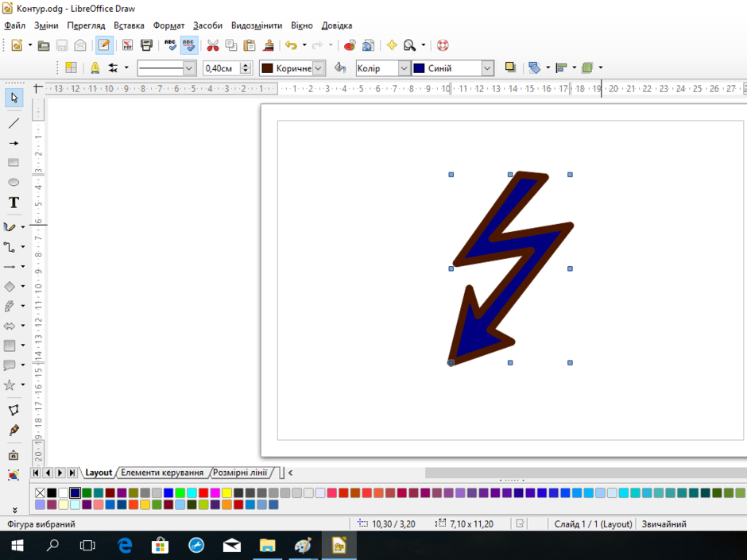The image size is (747, 560).
Task: Pick the yellow swatch in palette
Action: (x=226, y=492)
